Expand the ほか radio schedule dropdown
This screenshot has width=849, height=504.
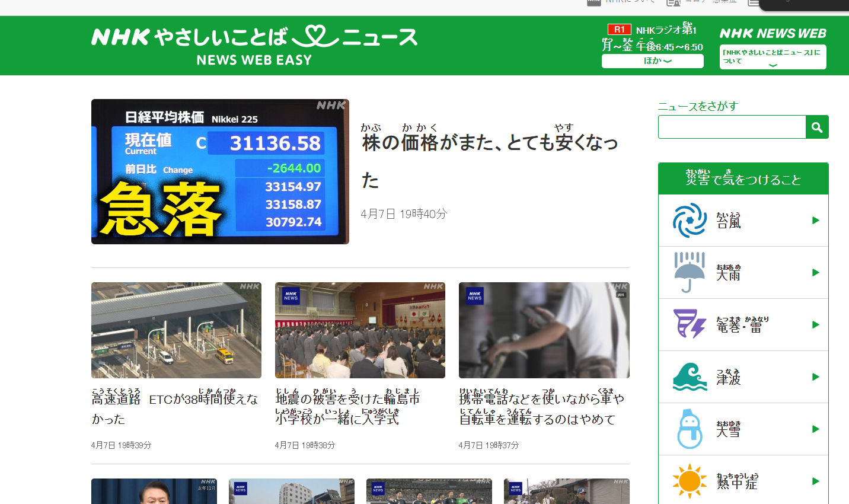653,61
